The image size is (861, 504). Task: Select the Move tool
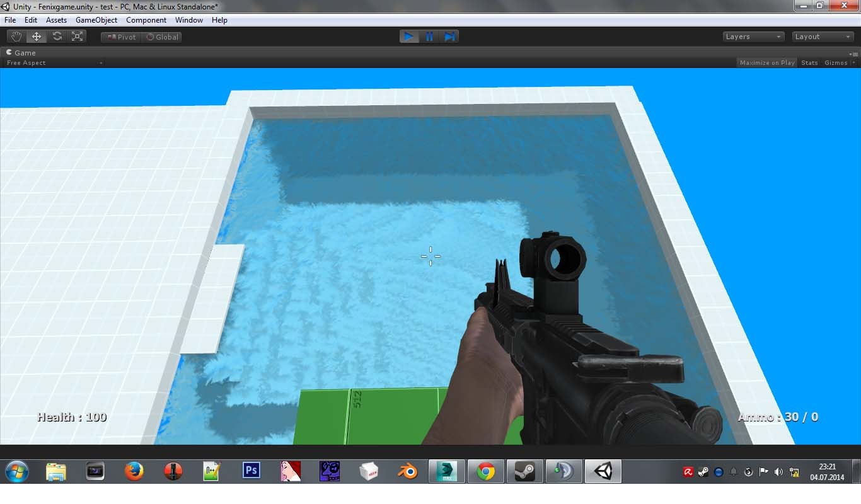tap(36, 36)
